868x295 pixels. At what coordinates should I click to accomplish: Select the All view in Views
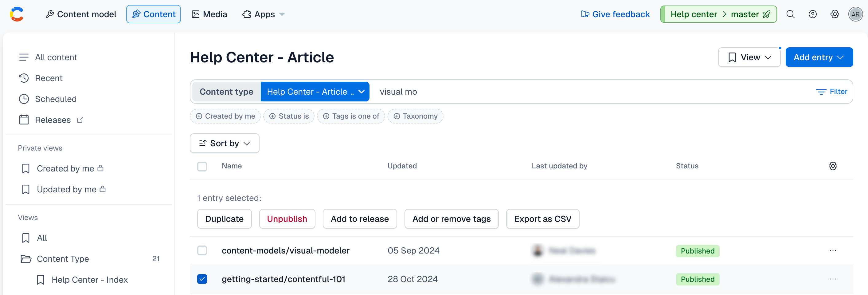[x=42, y=238]
